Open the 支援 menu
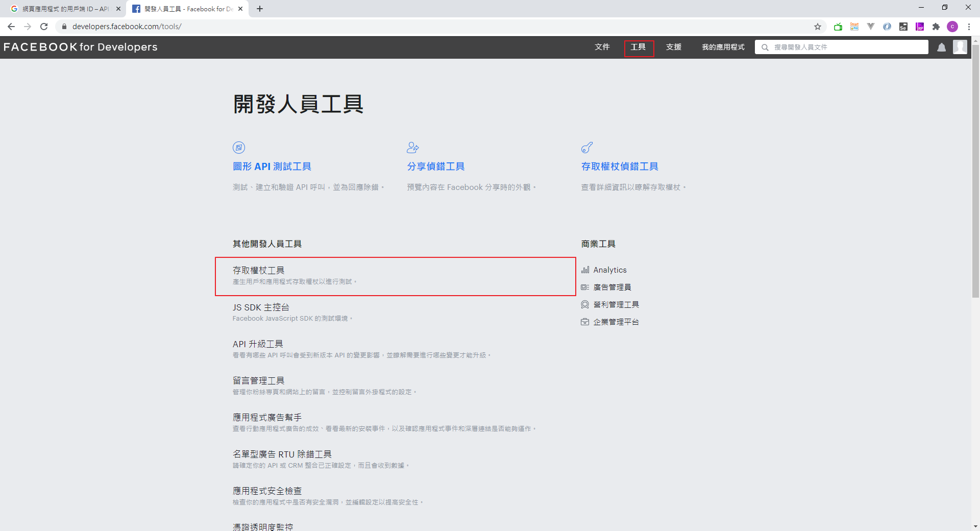This screenshot has width=980, height=531. click(674, 47)
